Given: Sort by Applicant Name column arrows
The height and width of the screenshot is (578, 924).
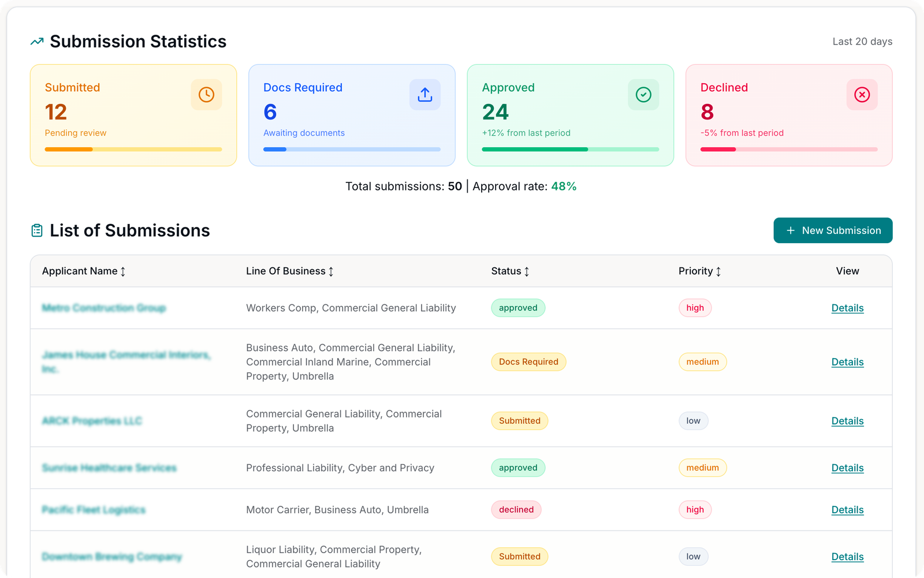Looking at the screenshot, I should coord(123,271).
